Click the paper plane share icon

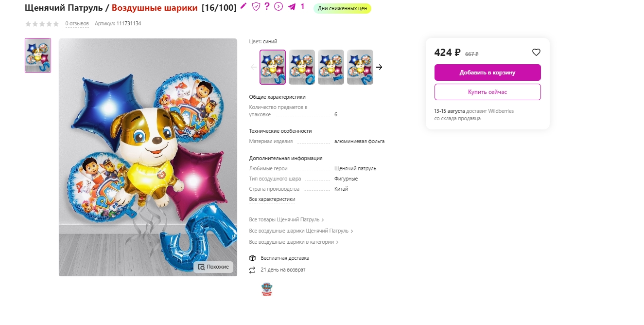pos(292,7)
